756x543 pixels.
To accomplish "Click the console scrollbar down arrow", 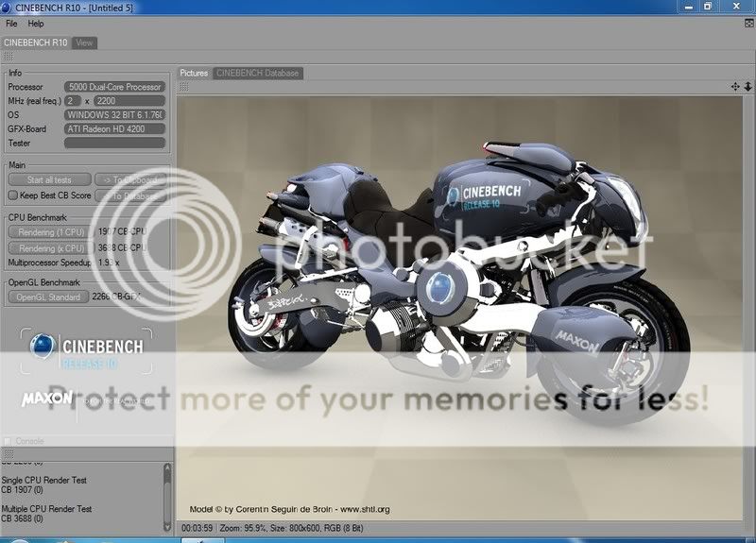I will [167, 527].
